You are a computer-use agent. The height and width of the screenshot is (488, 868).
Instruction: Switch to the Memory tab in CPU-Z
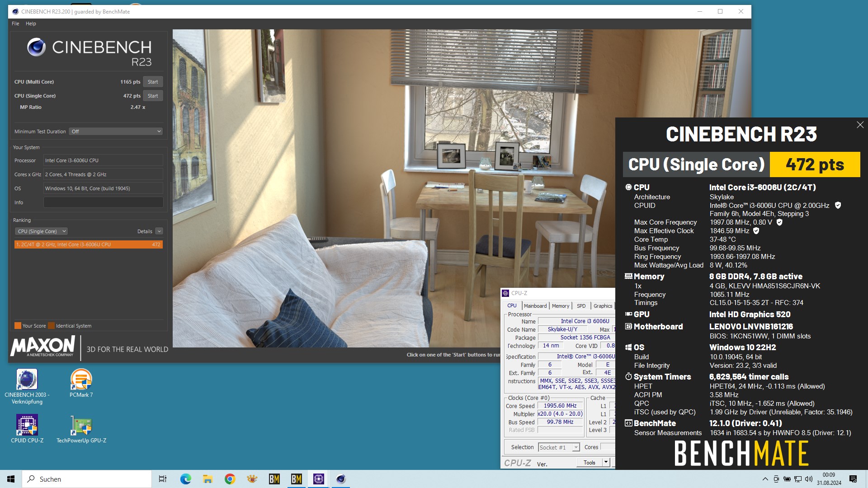pyautogui.click(x=561, y=306)
